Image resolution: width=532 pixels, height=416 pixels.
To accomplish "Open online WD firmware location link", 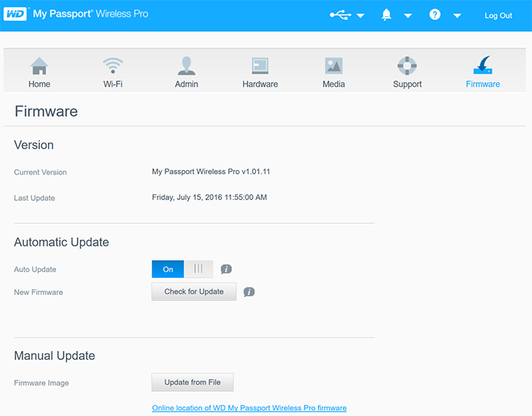I will point(249,408).
